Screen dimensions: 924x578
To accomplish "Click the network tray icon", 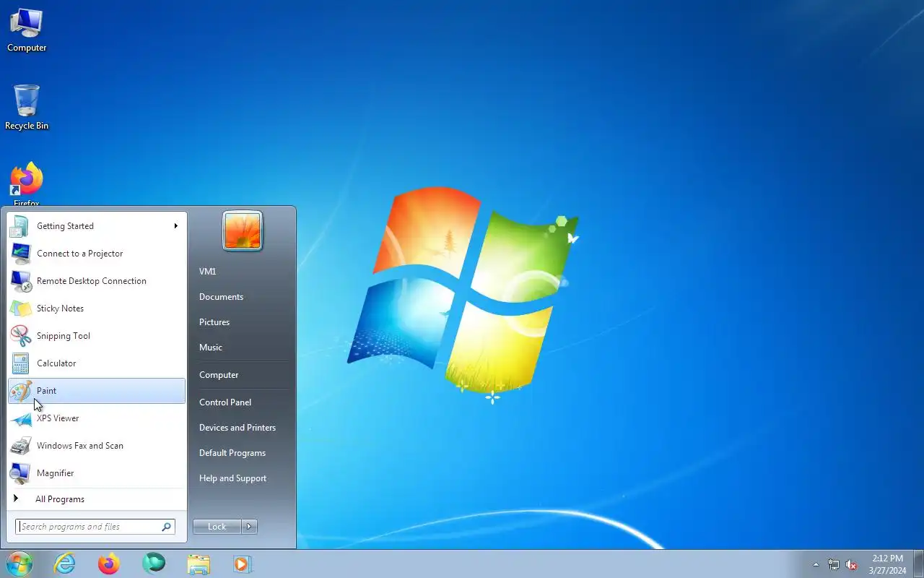I will 834,564.
